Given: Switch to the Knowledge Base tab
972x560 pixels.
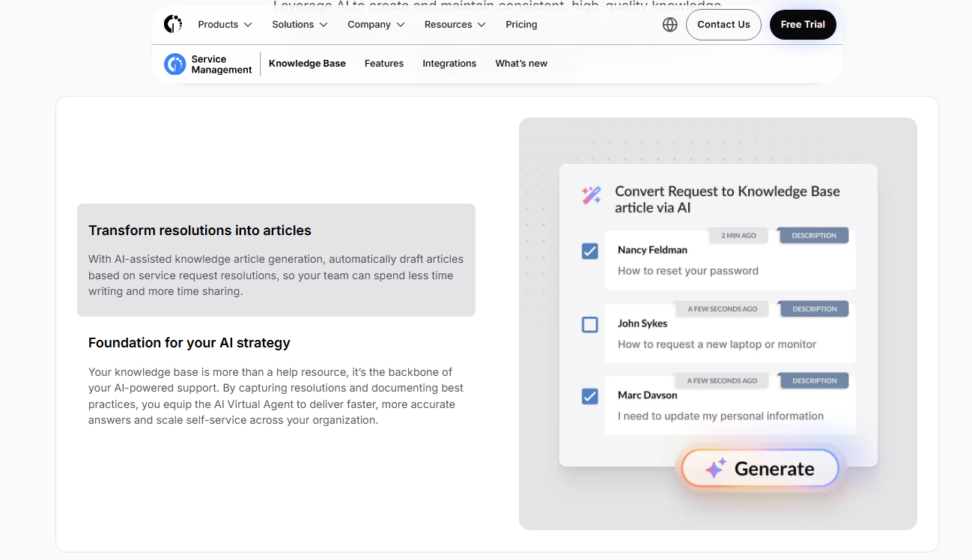Looking at the screenshot, I should pos(307,64).
